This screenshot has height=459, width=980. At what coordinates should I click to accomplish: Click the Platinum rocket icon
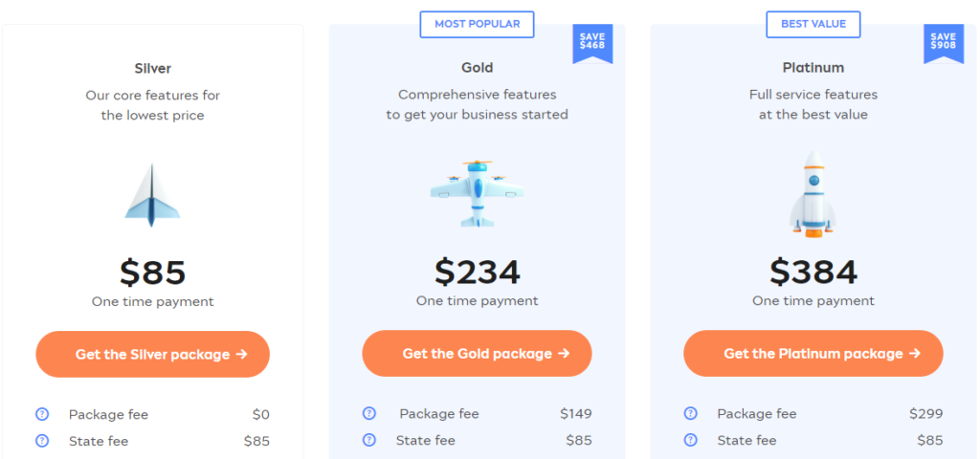(813, 193)
